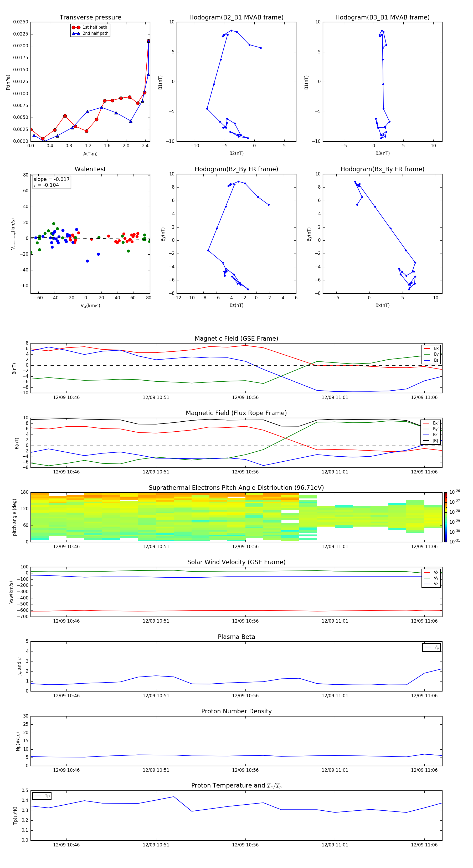Click the 'B3(nT)' axis label
This screenshot has width=473, height=868.
382,153
